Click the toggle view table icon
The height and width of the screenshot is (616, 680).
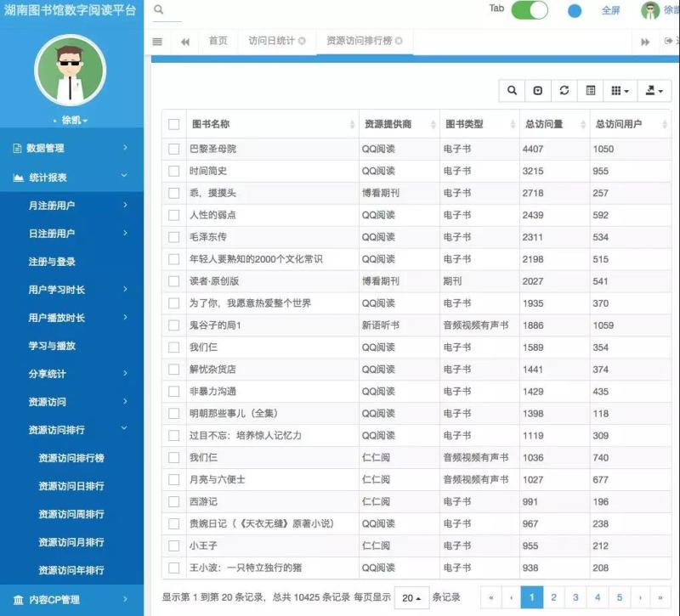pos(591,90)
